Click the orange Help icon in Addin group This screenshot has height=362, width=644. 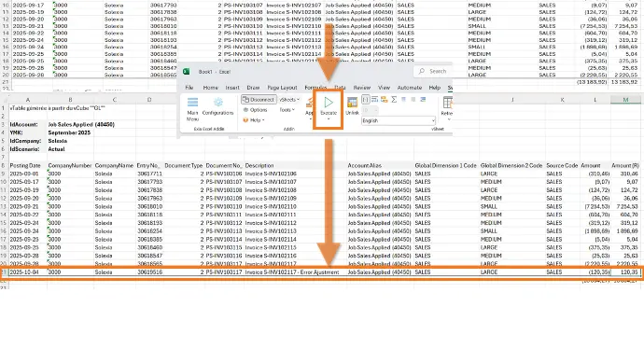coord(245,120)
